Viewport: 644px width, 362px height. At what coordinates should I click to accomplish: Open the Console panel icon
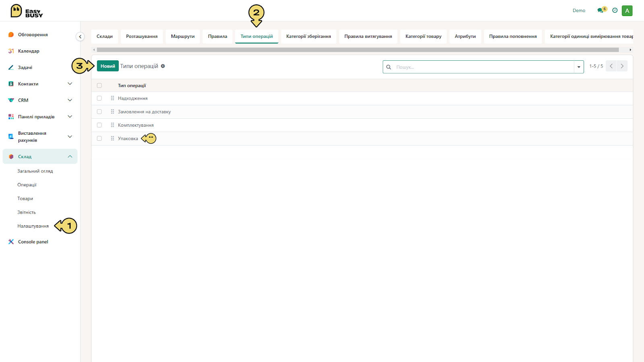11,242
